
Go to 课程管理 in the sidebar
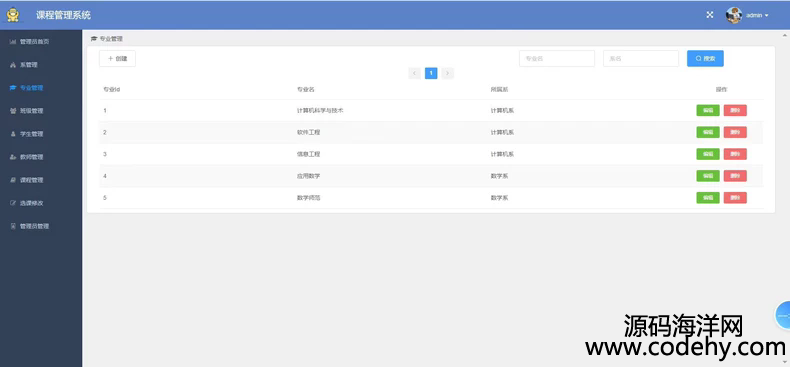(31, 180)
